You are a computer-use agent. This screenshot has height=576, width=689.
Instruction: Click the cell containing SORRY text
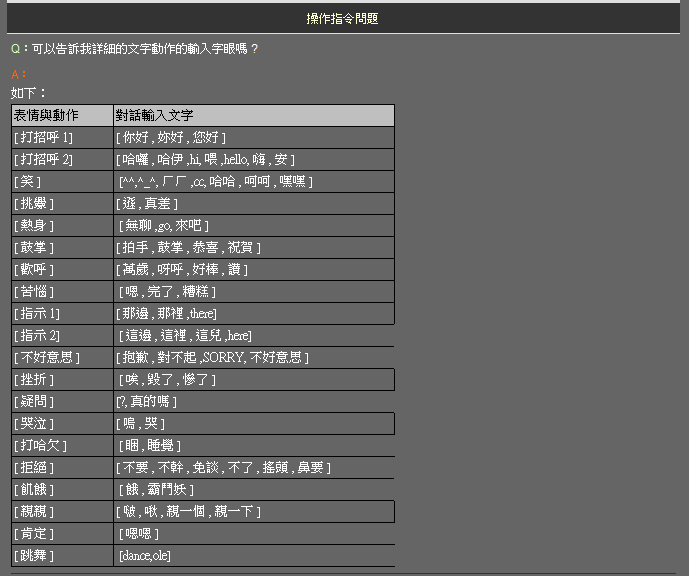click(254, 358)
